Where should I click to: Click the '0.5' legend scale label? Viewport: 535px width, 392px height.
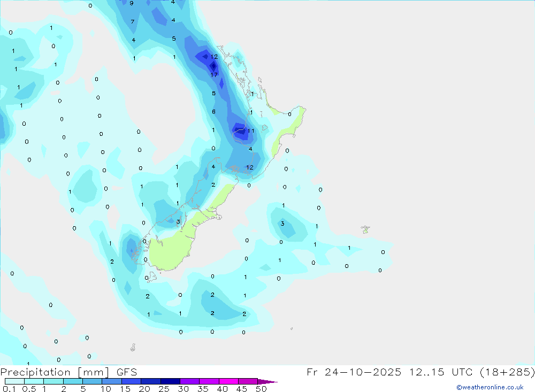(x=29, y=389)
